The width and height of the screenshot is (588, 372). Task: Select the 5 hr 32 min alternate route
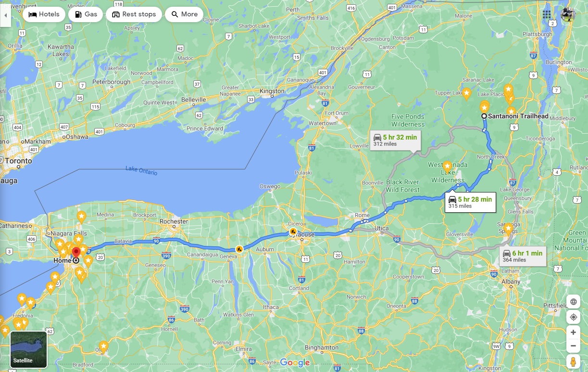(x=395, y=141)
